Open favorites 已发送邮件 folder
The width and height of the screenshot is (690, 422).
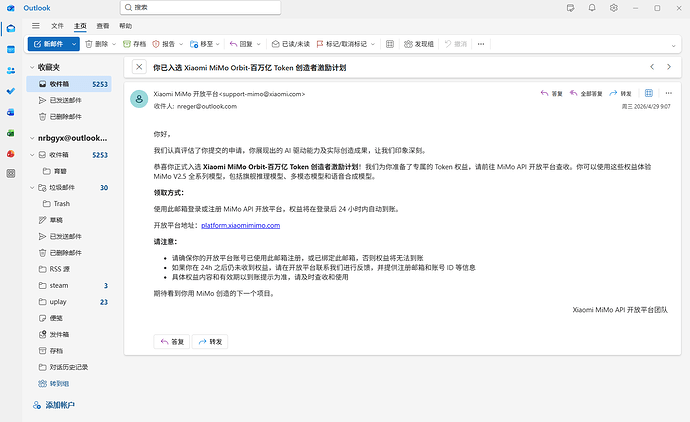[69, 100]
